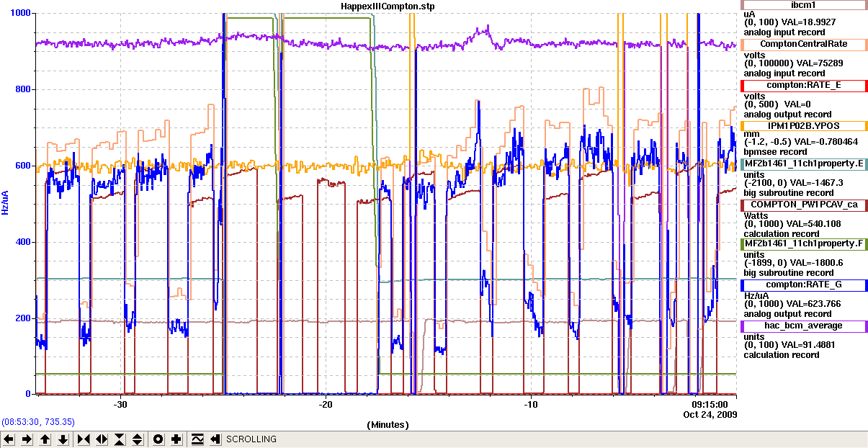
Task: Select the hac_bcm_average legend label
Action: tap(802, 326)
